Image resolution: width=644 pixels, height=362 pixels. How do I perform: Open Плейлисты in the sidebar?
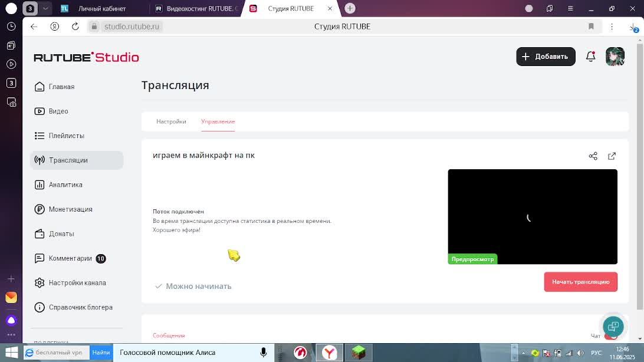pyautogui.click(x=60, y=136)
